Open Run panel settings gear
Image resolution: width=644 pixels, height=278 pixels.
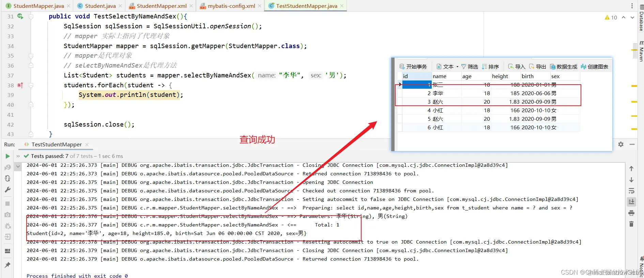(x=621, y=144)
